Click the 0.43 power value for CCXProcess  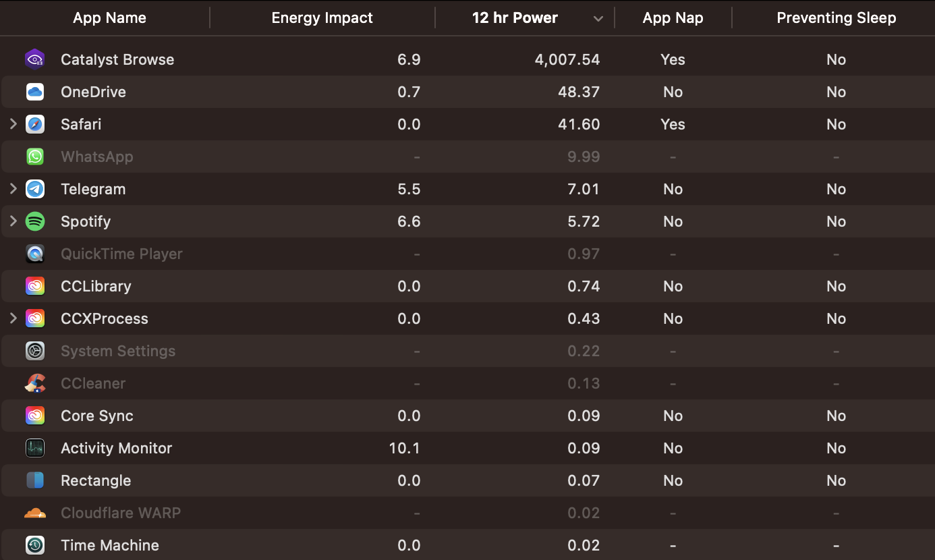[x=584, y=318]
